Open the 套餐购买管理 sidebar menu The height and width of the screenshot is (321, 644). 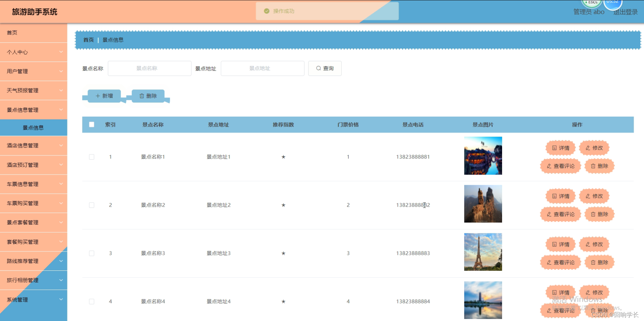(34, 242)
